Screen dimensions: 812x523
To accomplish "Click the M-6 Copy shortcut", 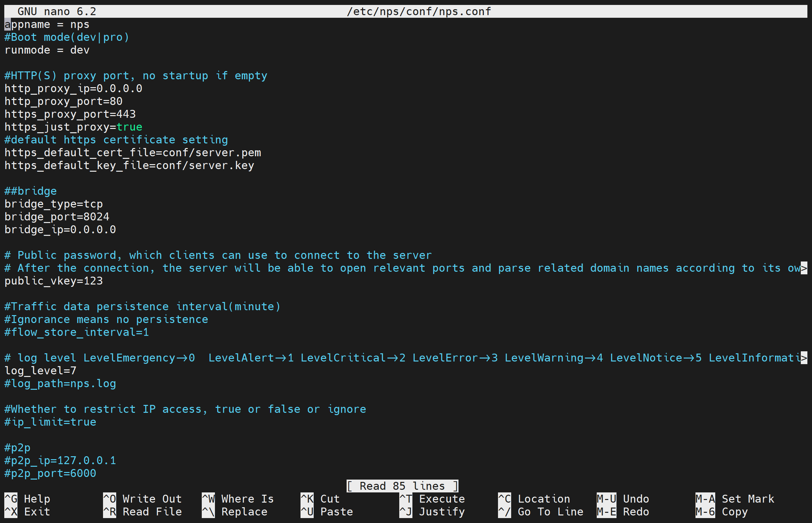I will pyautogui.click(x=721, y=511).
